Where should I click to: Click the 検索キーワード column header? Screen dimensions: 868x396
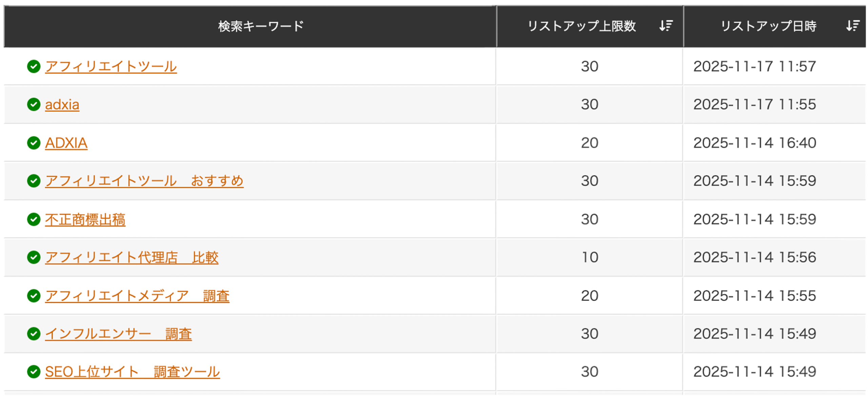click(x=261, y=26)
